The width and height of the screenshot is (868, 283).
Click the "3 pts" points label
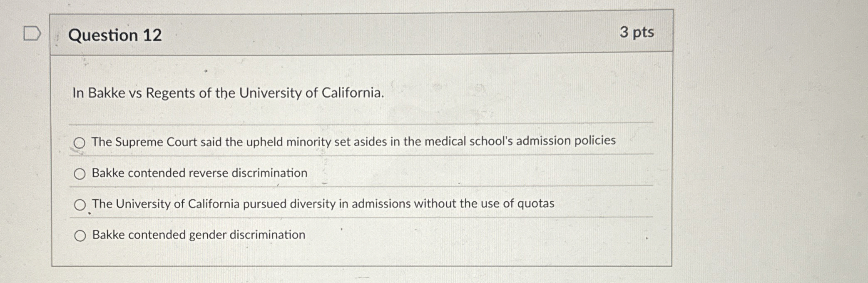pos(637,33)
